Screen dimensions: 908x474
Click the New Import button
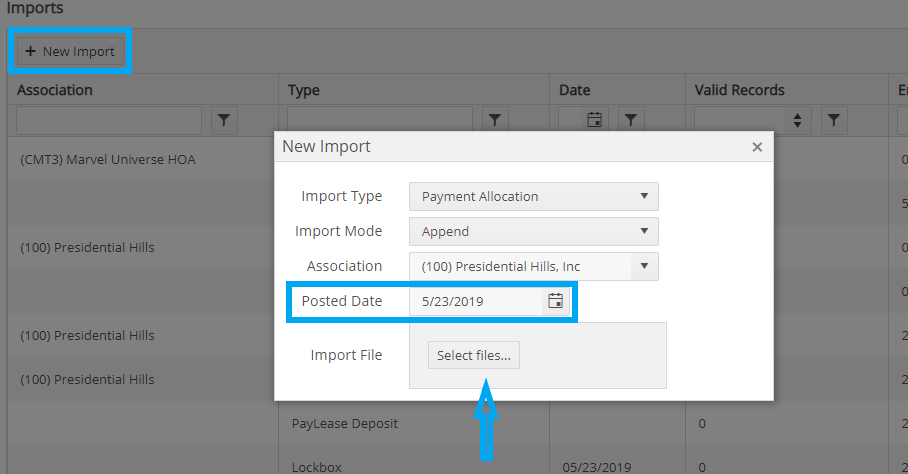(x=70, y=52)
